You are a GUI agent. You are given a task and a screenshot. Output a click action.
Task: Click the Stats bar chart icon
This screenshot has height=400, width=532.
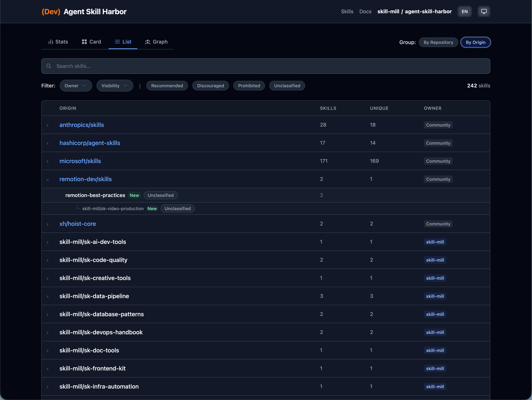click(51, 42)
